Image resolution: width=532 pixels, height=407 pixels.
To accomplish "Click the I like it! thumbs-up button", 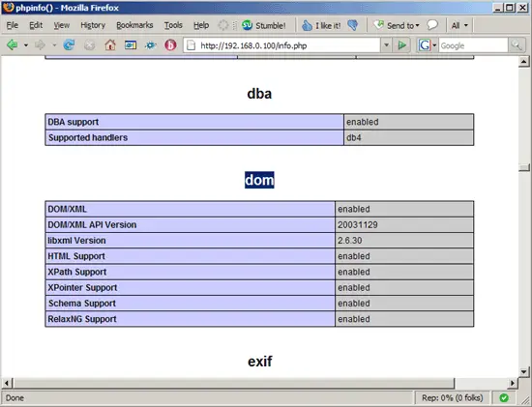I will [321, 25].
